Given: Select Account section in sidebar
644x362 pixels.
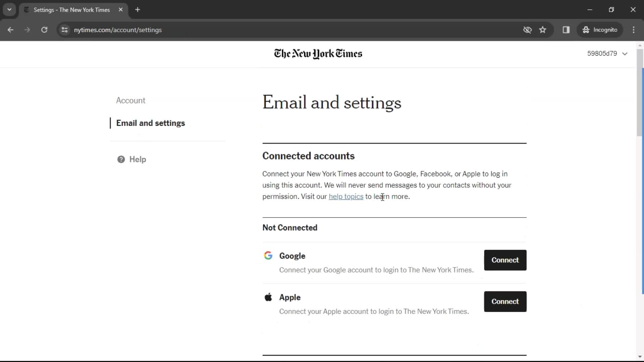Looking at the screenshot, I should 131,101.
